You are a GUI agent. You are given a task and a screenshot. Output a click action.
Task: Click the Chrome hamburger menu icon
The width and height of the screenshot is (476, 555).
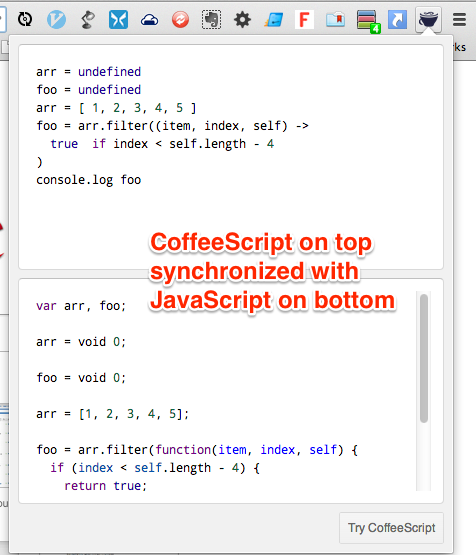(x=459, y=19)
